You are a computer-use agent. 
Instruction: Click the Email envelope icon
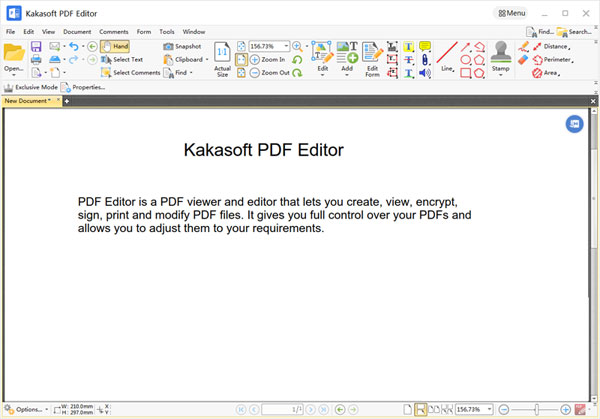pyautogui.click(x=55, y=47)
